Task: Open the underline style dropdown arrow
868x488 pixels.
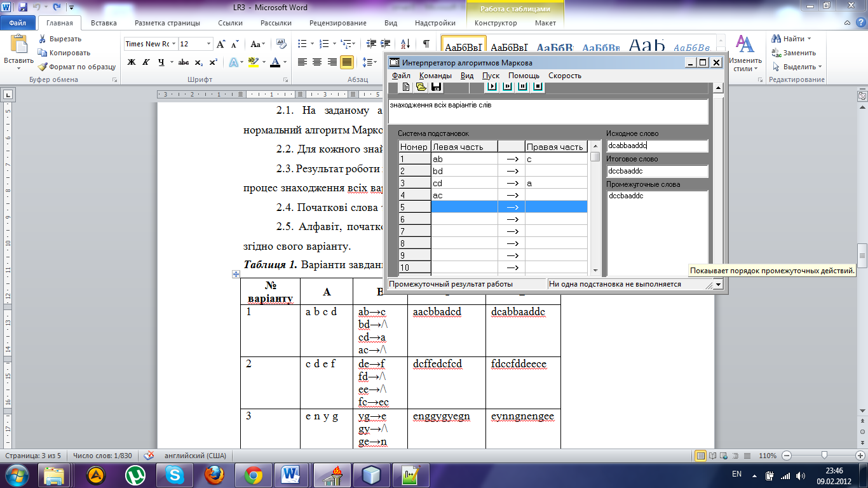Action: click(x=171, y=62)
